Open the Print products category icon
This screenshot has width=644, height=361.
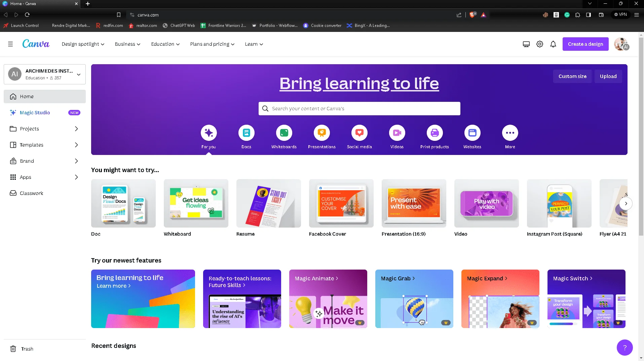click(435, 133)
